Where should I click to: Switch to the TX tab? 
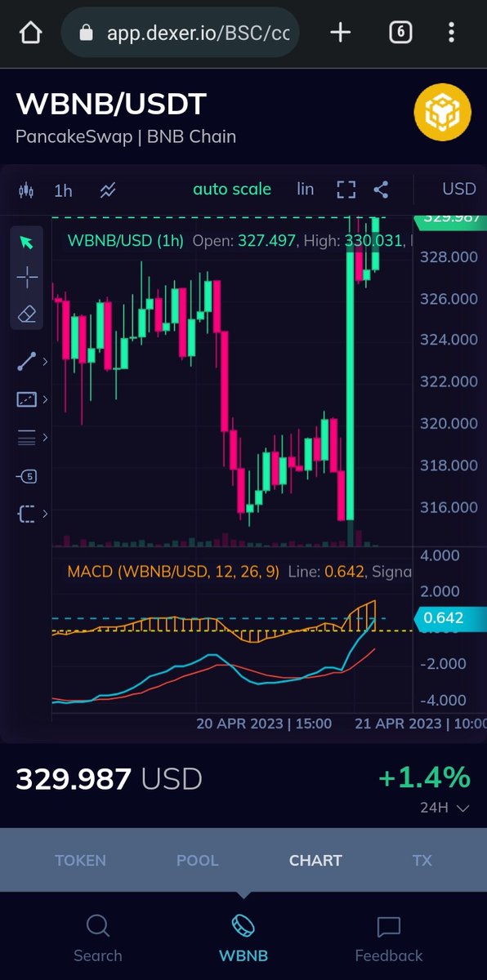tap(422, 860)
